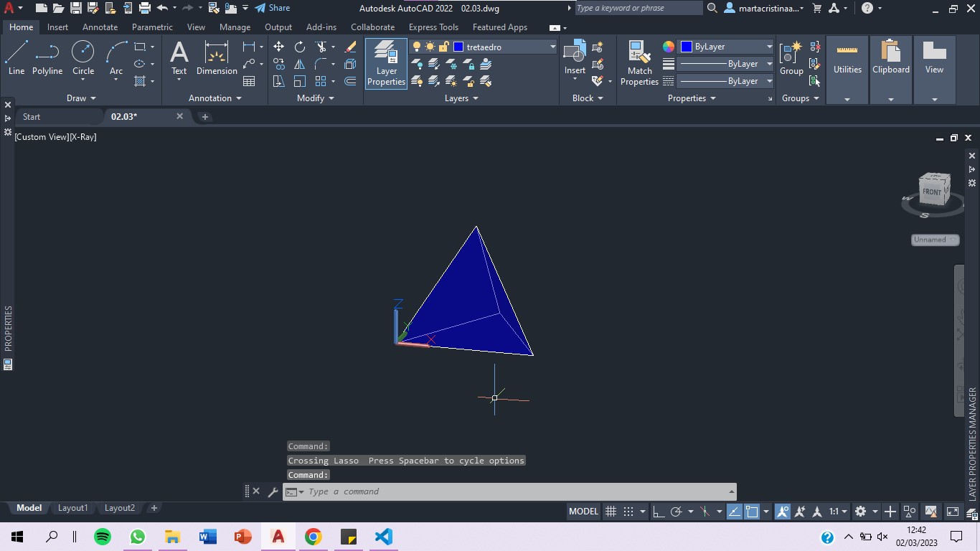Select the Scale tool
This screenshot has width=980, height=551.
pos(300,81)
